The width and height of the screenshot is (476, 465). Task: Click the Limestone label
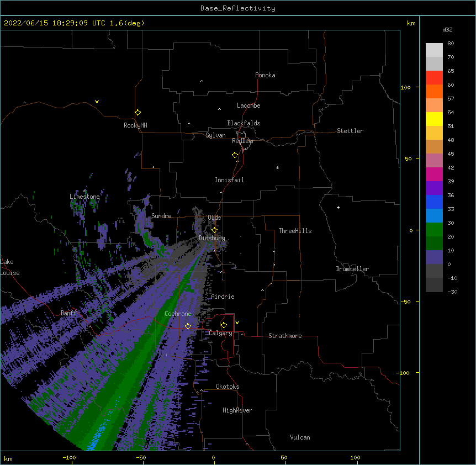[x=84, y=197]
